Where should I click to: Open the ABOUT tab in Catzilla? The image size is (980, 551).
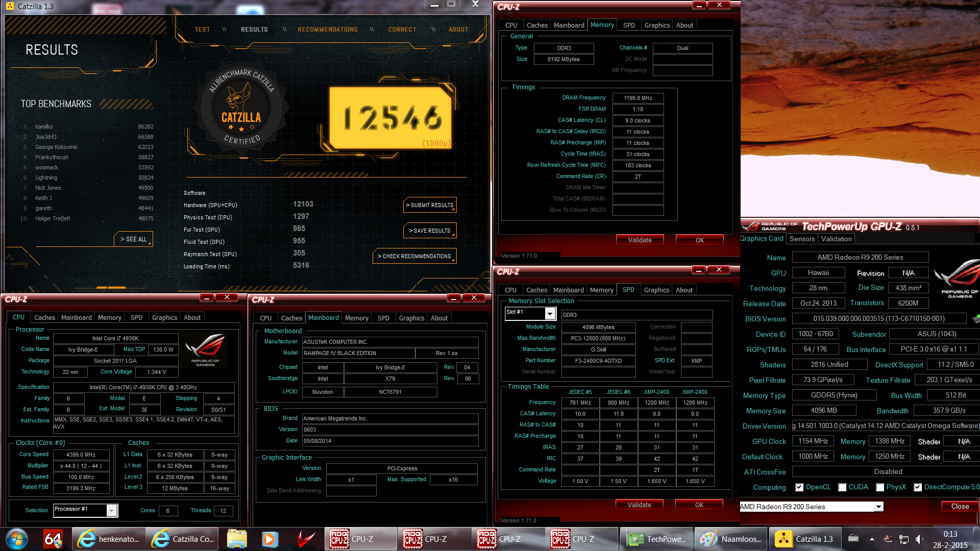click(458, 30)
